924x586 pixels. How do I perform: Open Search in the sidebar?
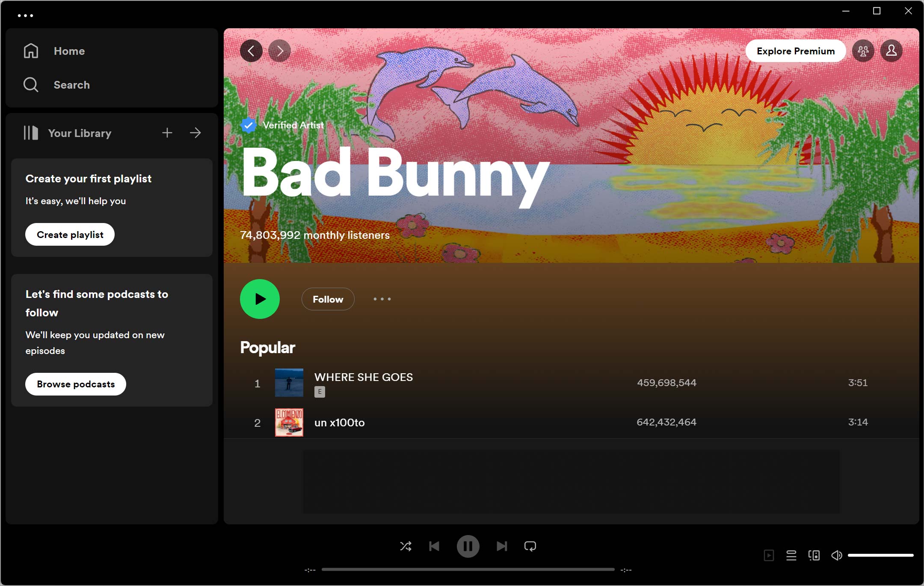click(x=71, y=85)
